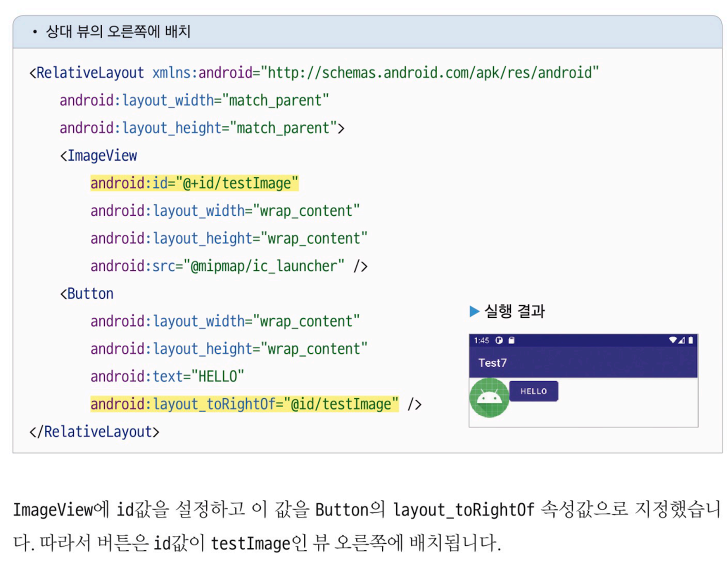Click the Test7 app bar title
Image resolution: width=728 pixels, height=570 pixels.
[492, 363]
